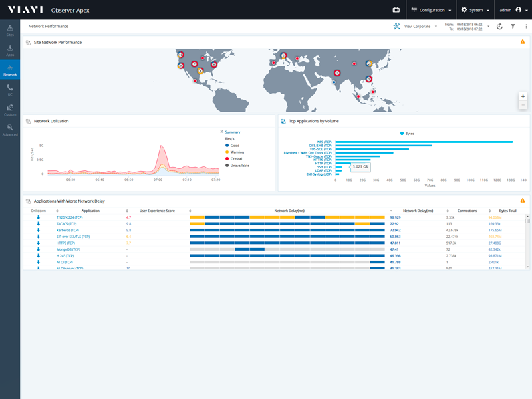Open the T.120/X.224 (TCP) application link
Screen dimensions: 532x399
[70, 217]
